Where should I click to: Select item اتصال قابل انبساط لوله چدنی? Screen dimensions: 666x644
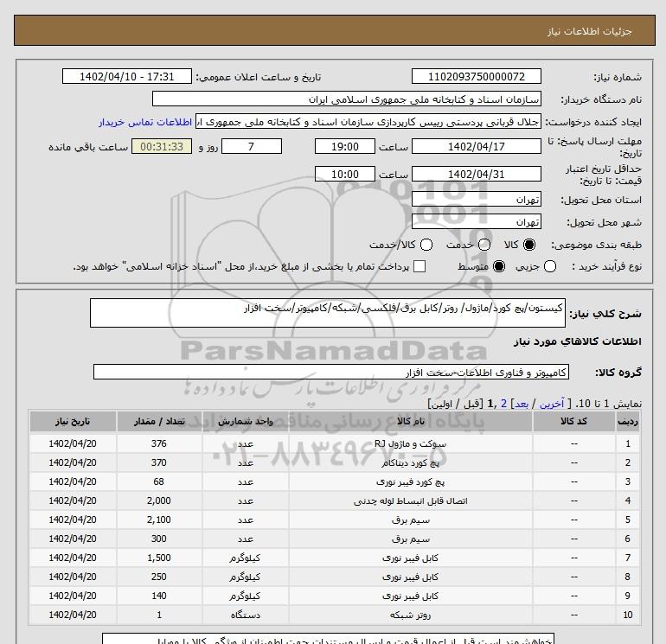[410, 501]
